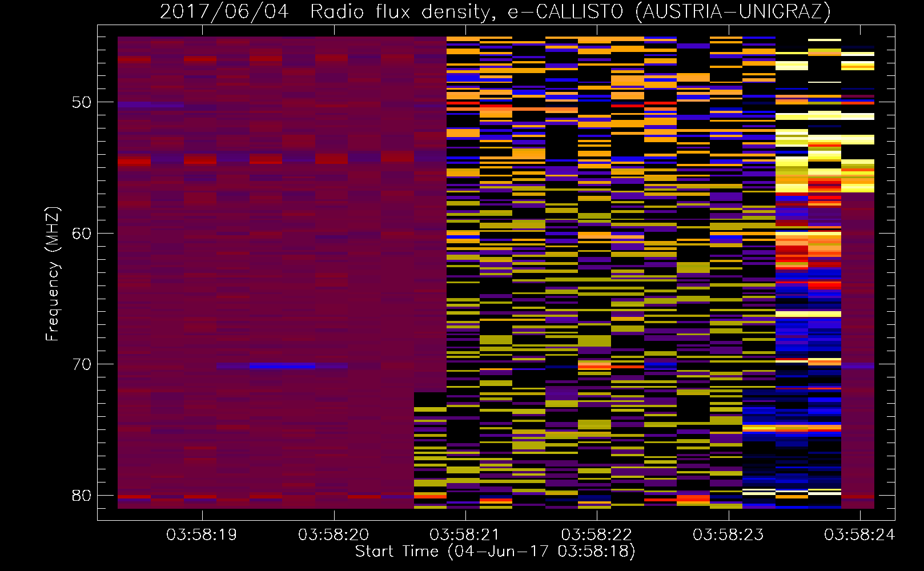Click the 03:58:19 time label
Image resolution: width=924 pixels, height=571 pixels.
point(202,535)
